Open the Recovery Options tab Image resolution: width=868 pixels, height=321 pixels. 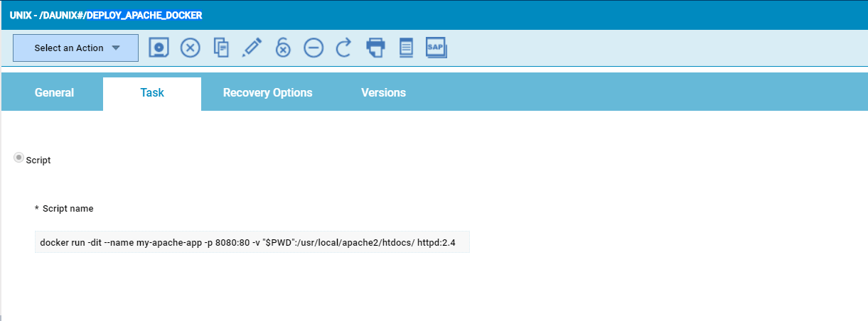267,93
